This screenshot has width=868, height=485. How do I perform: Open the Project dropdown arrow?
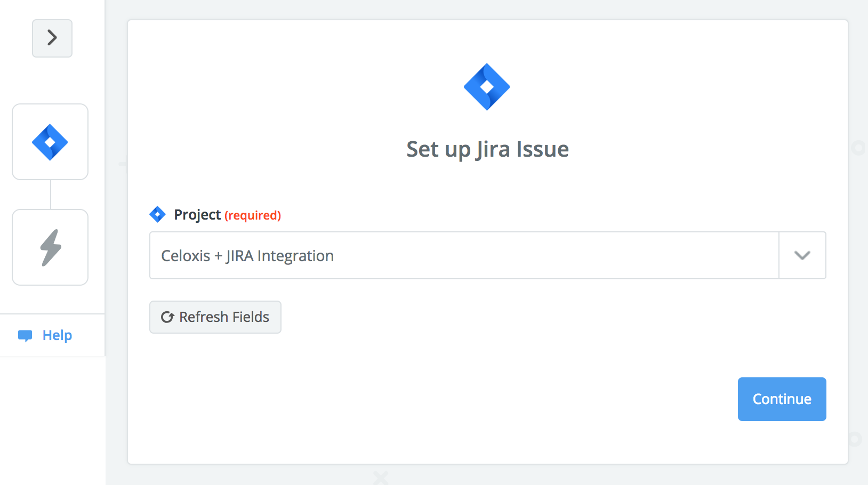coord(802,255)
